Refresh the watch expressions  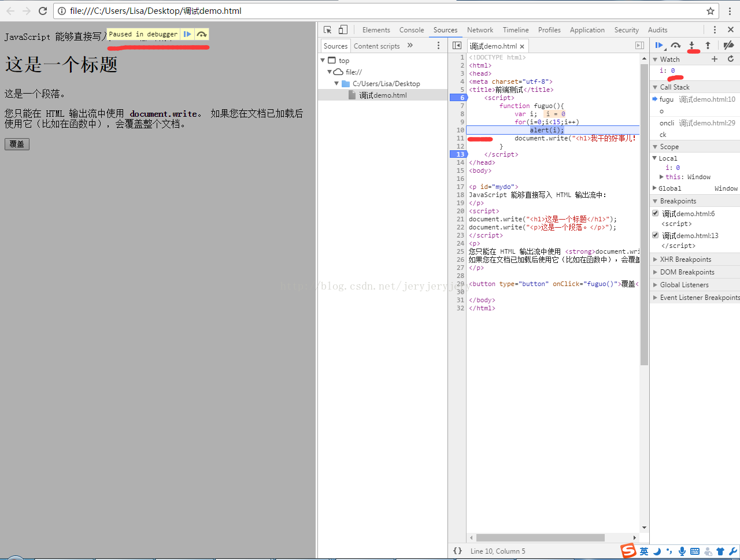(x=731, y=59)
